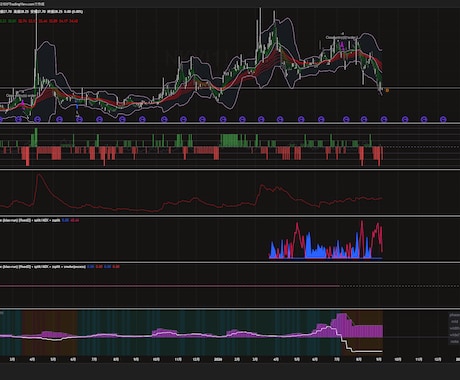Click the "mid" cell in the bottom-right table
The width and height of the screenshot is (460, 380).
tap(454, 322)
